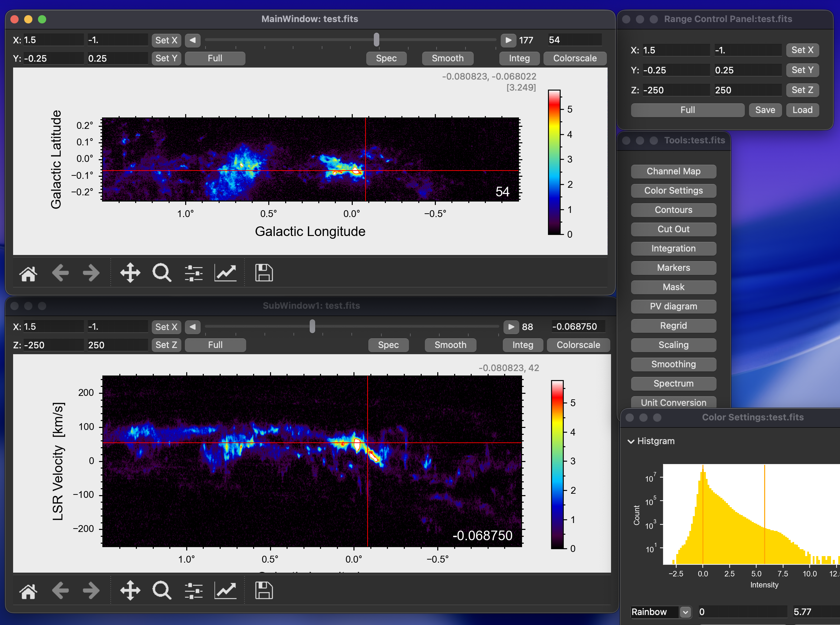Click the Contours tool button
This screenshot has width=840, height=625.
[673, 210]
